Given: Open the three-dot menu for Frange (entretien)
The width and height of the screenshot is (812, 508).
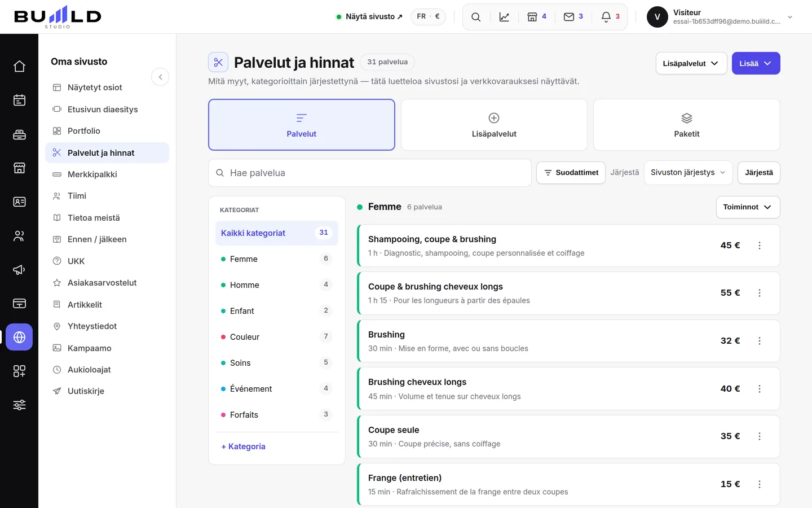Looking at the screenshot, I should (x=760, y=484).
